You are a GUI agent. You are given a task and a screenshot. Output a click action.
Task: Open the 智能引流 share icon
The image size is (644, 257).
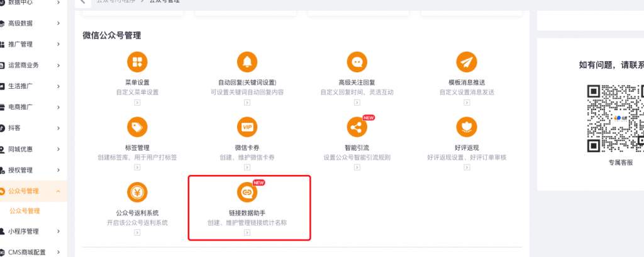357,127
